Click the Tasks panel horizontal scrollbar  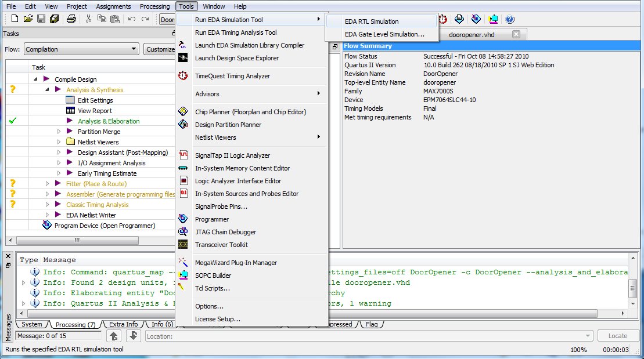[77, 240]
